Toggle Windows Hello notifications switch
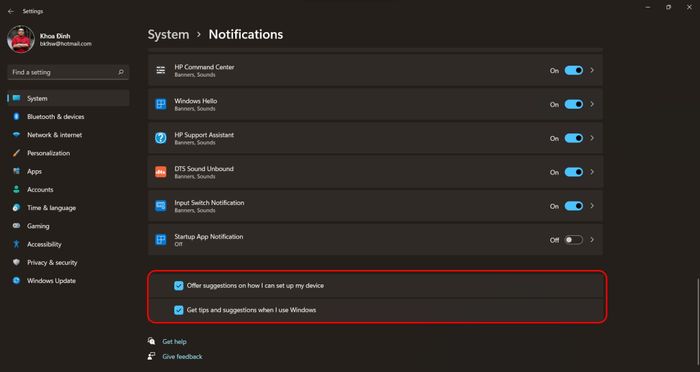This screenshot has height=372, width=700. (x=574, y=104)
